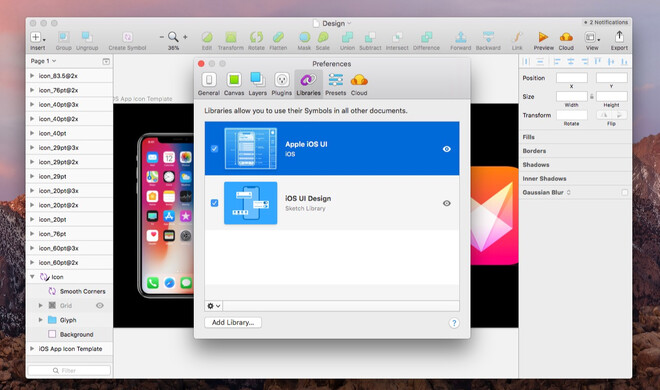Enable the Gaussian Blur checkbox
This screenshot has height=390, width=660.
pos(625,192)
